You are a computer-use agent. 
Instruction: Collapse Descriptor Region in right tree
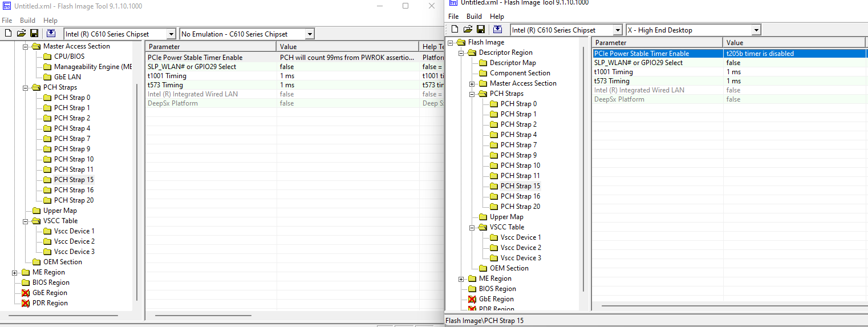pos(461,53)
